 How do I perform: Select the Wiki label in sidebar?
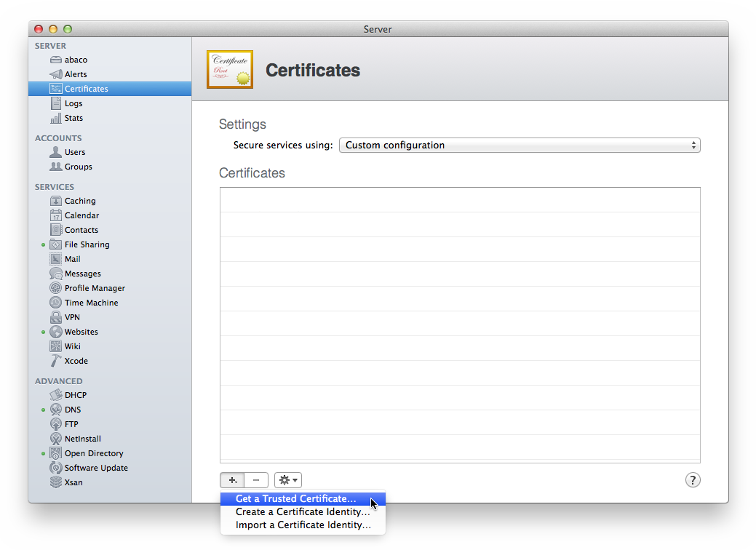point(73,346)
